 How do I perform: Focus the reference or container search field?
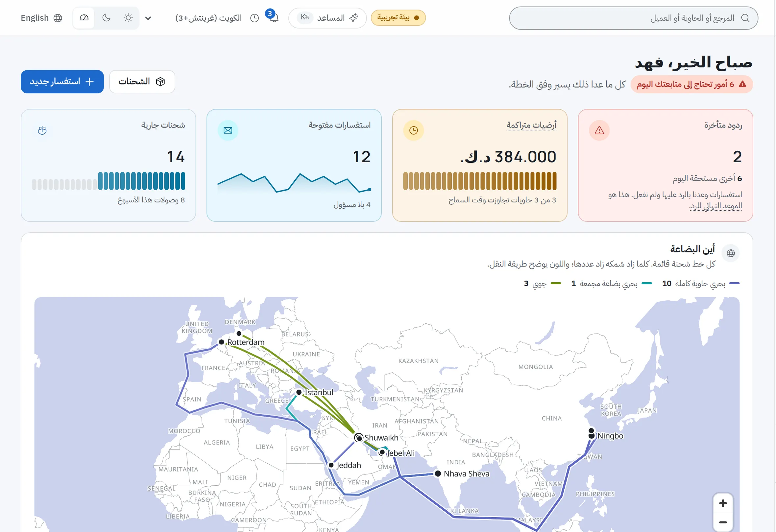tap(633, 18)
